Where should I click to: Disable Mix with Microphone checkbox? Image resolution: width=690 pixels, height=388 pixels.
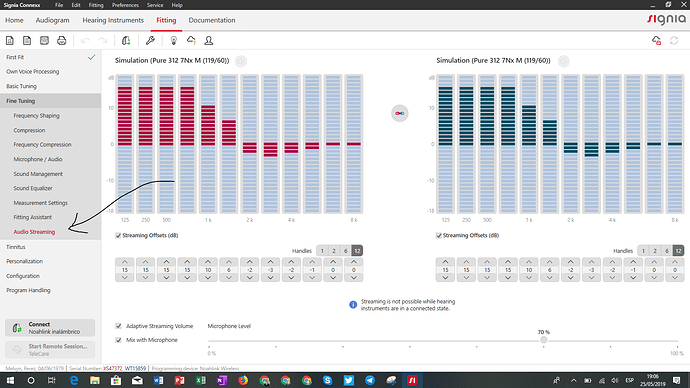[118, 340]
